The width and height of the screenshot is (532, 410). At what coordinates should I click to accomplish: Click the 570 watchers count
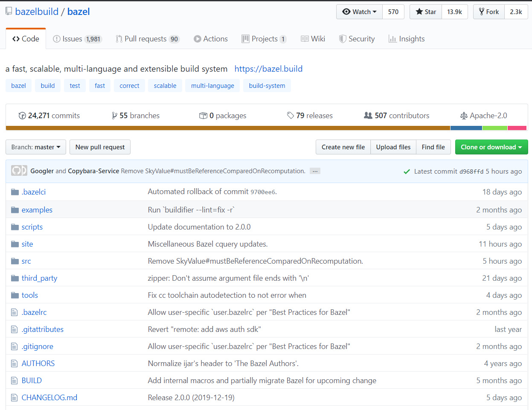coord(393,12)
